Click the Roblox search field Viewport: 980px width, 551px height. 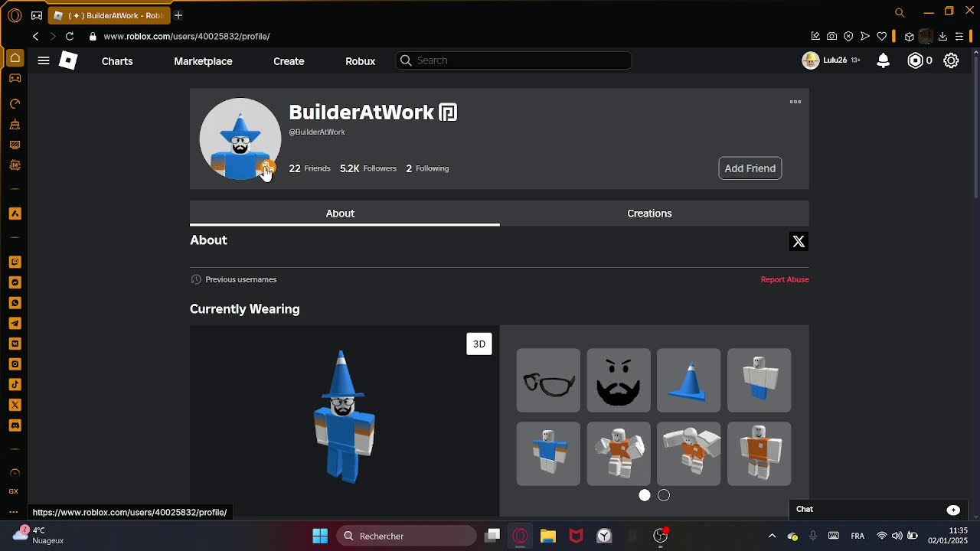point(514,60)
